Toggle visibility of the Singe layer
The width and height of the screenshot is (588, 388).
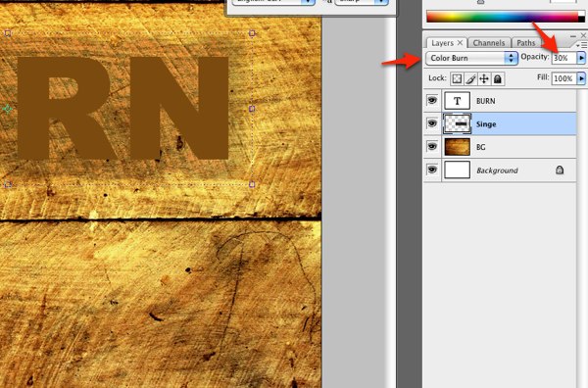(432, 123)
